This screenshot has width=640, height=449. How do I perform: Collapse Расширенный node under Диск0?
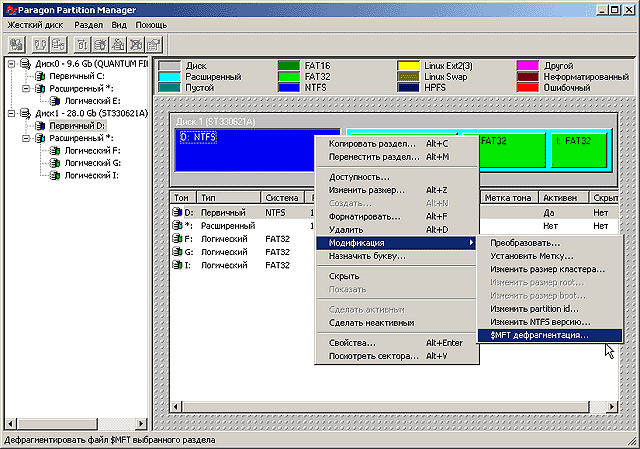(x=26, y=89)
